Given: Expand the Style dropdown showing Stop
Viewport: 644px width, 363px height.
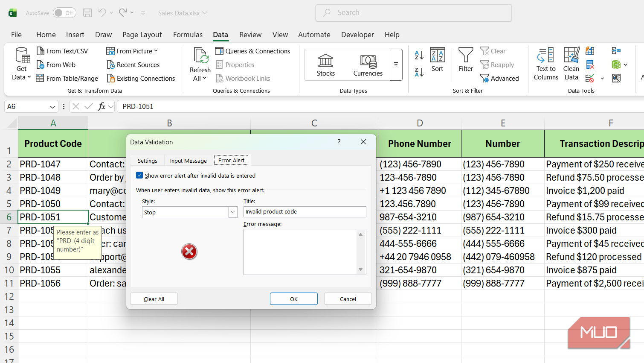Looking at the screenshot, I should pos(232,212).
